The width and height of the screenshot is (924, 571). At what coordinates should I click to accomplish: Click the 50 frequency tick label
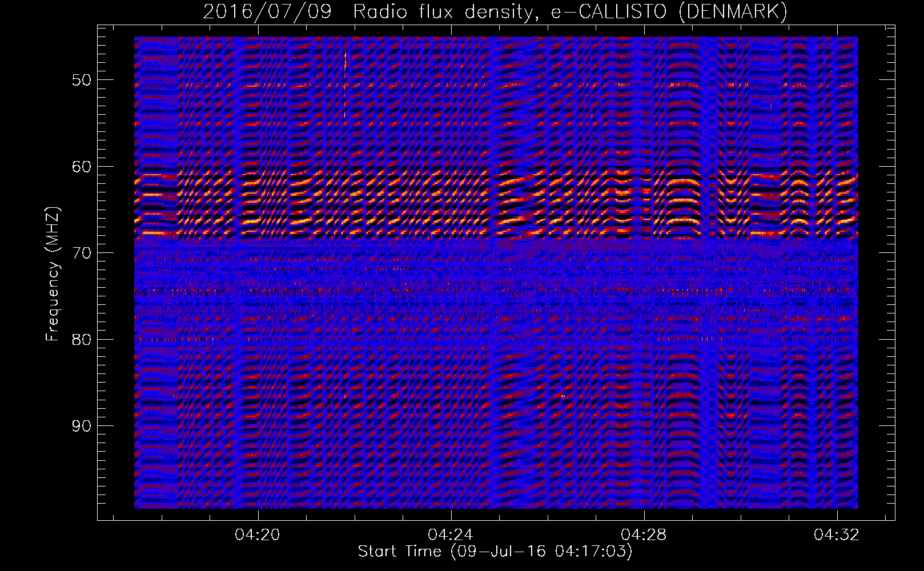pos(81,80)
